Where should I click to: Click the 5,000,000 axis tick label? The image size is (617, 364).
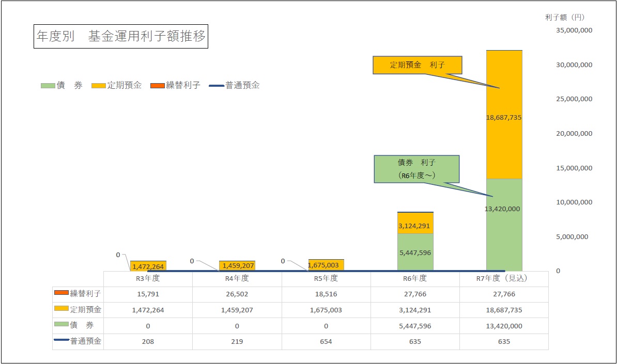(572, 236)
